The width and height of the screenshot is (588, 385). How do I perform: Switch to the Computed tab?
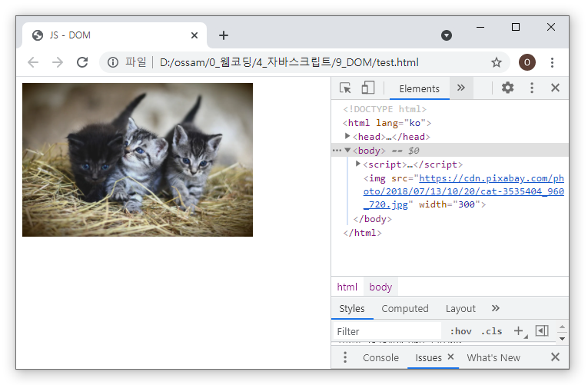pyautogui.click(x=405, y=308)
